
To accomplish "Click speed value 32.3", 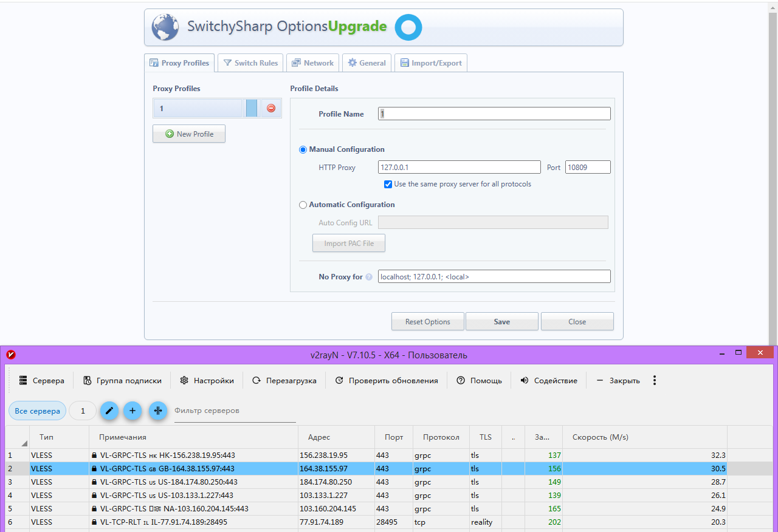I will coord(718,455).
